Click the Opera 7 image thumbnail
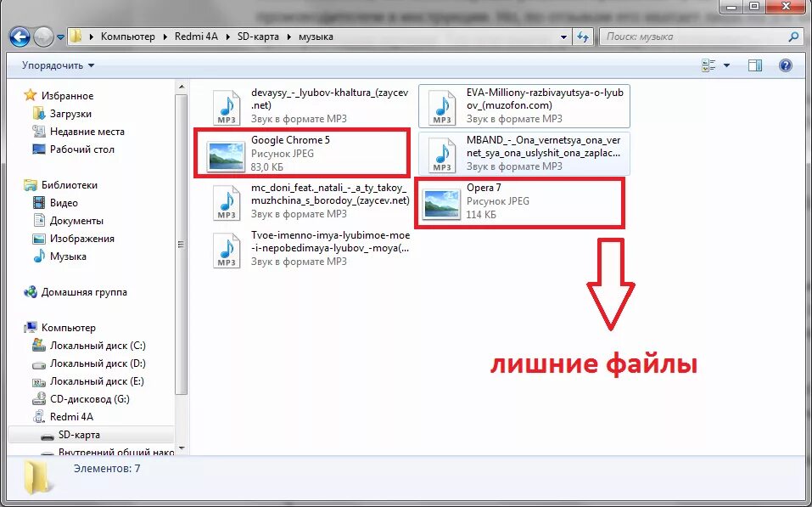Viewport: 812px width, 507px height. pyautogui.click(x=441, y=203)
